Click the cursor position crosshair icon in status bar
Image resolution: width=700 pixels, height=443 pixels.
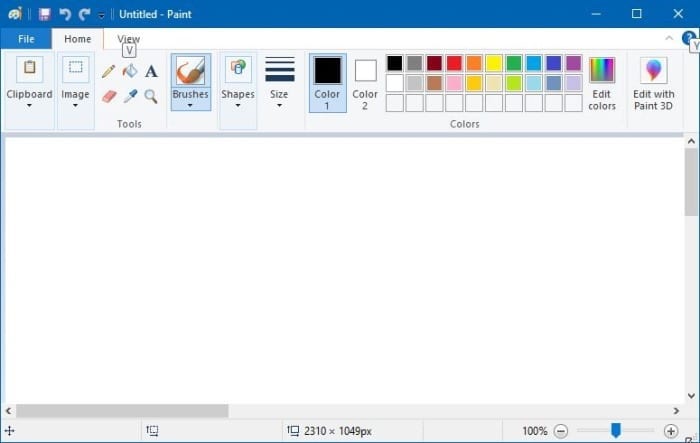point(10,431)
